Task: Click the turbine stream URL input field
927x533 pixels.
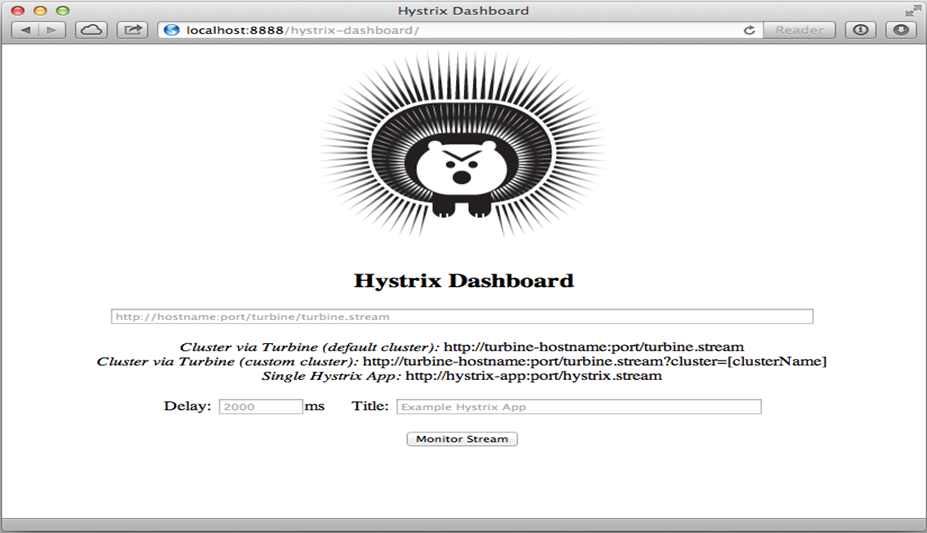Action: click(462, 316)
